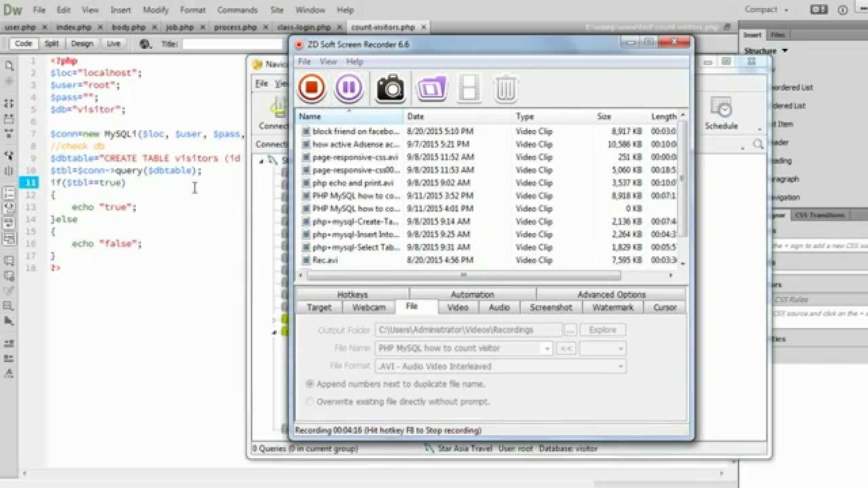Open the File Name dropdown
The image size is (868, 488).
coord(547,348)
